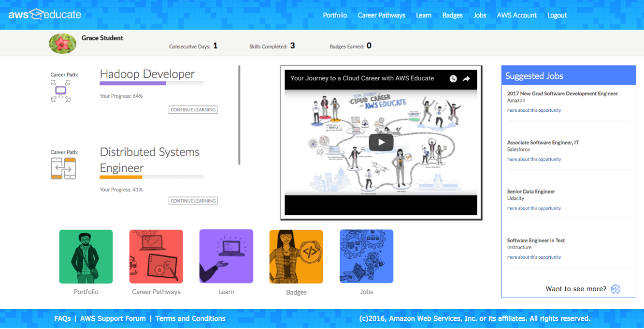Click the Distributed Systems Engineer path icon
Image resolution: width=644 pixels, height=329 pixels.
(x=63, y=168)
